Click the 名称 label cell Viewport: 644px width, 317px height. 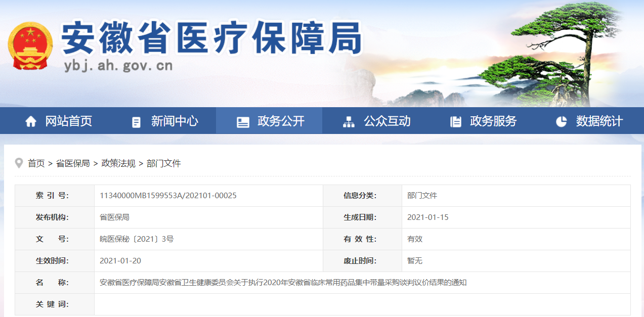pos(55,283)
